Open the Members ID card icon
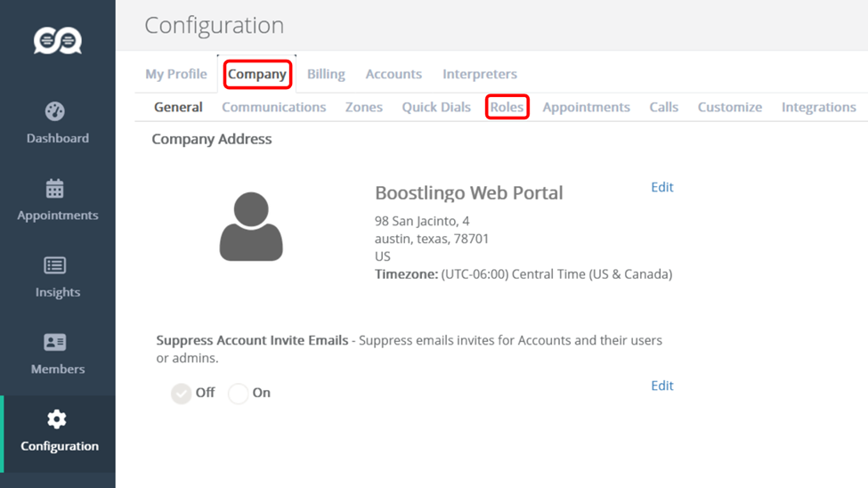This screenshot has height=488, width=868. [55, 342]
